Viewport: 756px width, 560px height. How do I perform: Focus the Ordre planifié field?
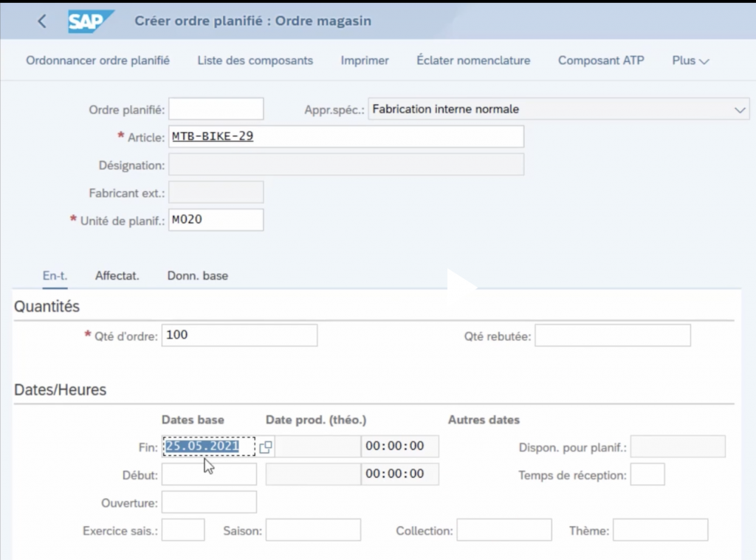pyautogui.click(x=216, y=109)
